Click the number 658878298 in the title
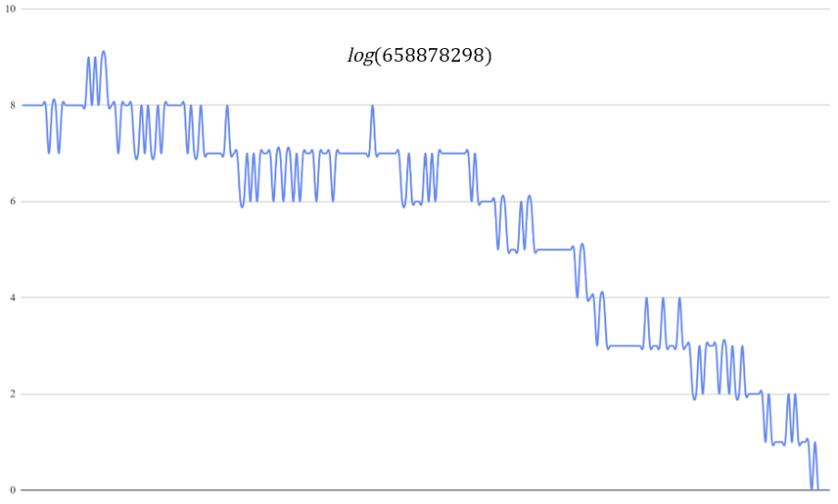This screenshot has width=838, height=504. (x=432, y=56)
